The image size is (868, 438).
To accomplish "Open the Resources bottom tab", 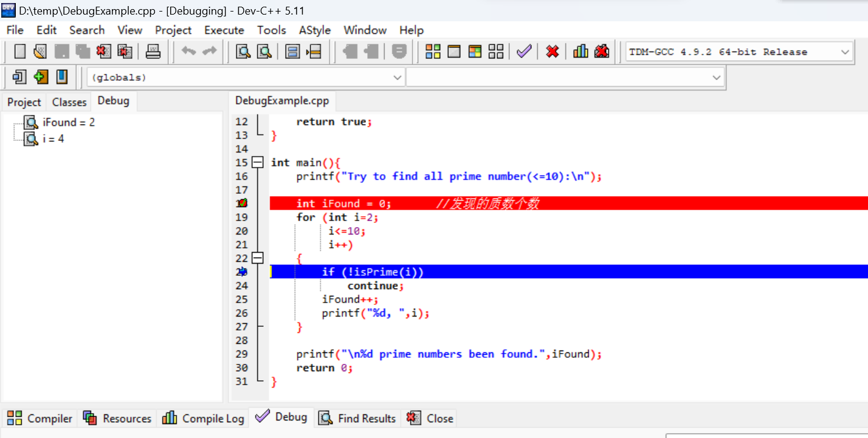I will tap(117, 418).
